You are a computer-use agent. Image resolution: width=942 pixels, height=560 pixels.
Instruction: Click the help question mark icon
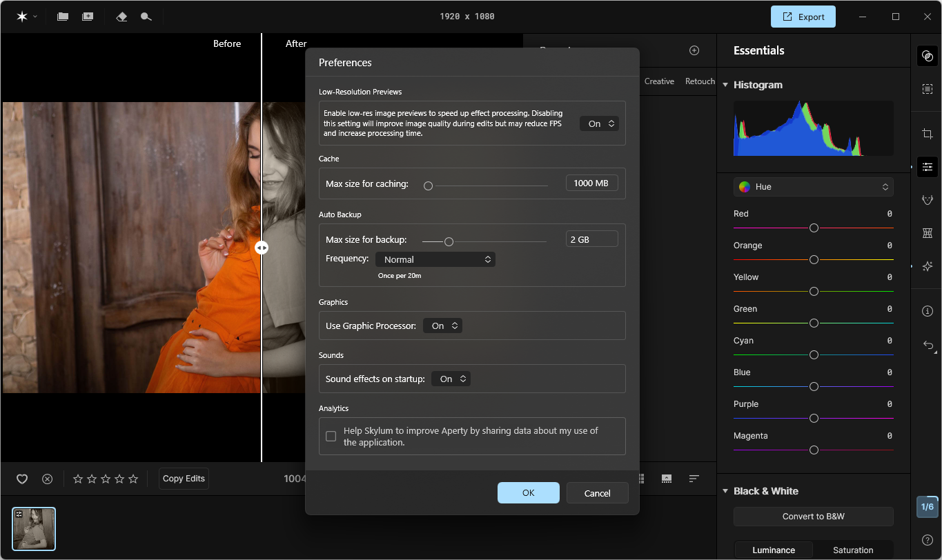(x=928, y=539)
